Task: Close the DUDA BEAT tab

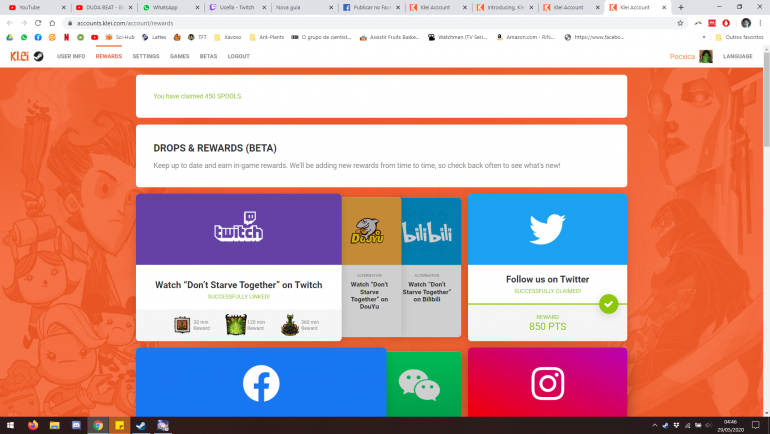Action: (130, 7)
